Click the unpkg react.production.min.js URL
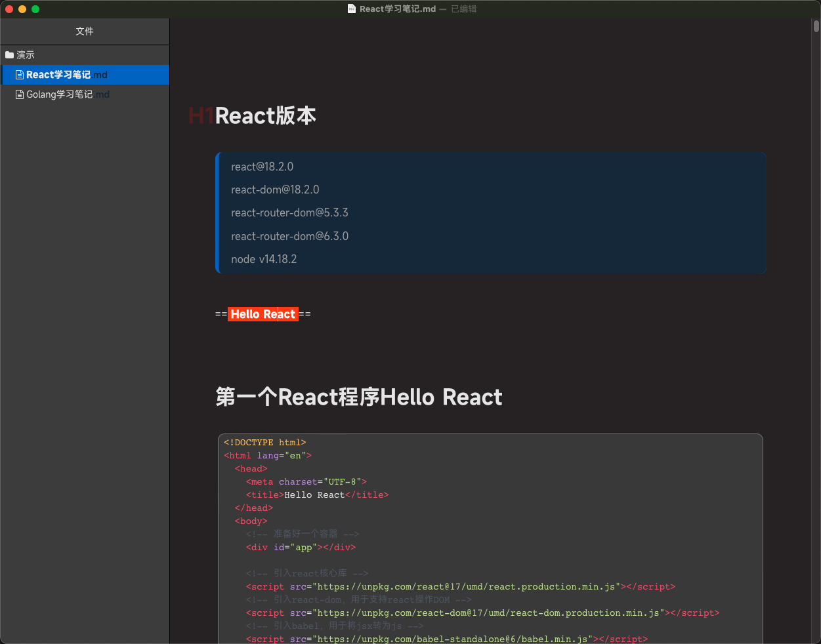The width and height of the screenshot is (821, 644). tap(465, 587)
